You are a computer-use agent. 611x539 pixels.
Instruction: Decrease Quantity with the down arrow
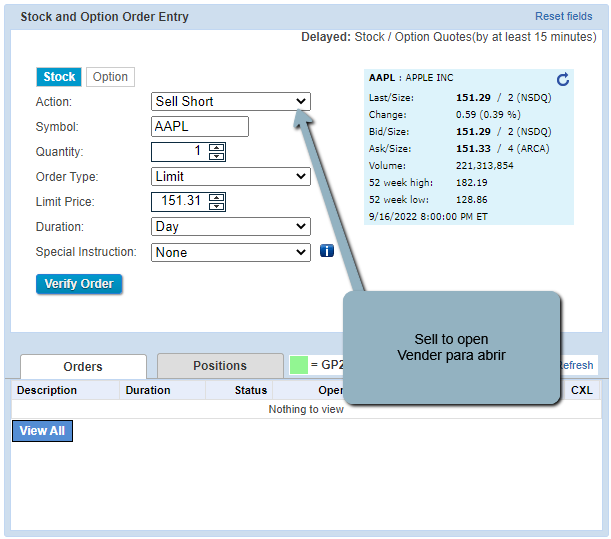click(x=217, y=156)
